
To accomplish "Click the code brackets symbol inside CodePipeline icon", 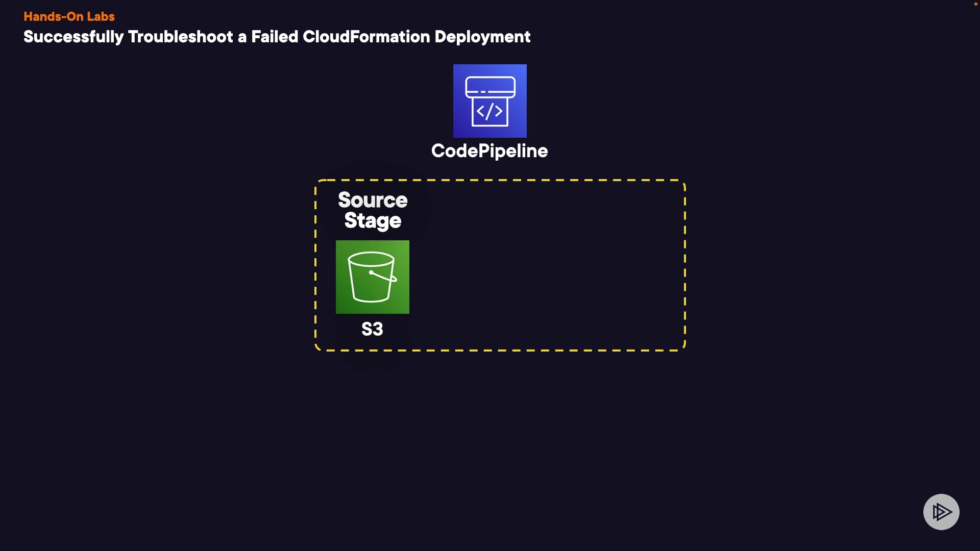I will 489,112.
